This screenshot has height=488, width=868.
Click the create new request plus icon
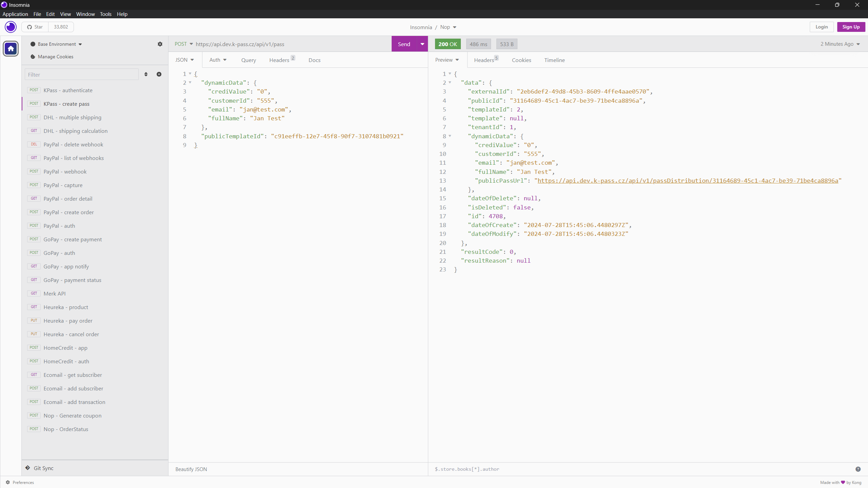159,74
